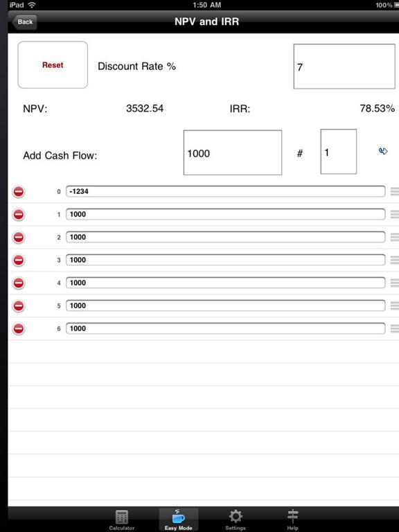Viewport: 399px width, 532px height.
Task: Tap the Reset button
Action: click(x=53, y=65)
